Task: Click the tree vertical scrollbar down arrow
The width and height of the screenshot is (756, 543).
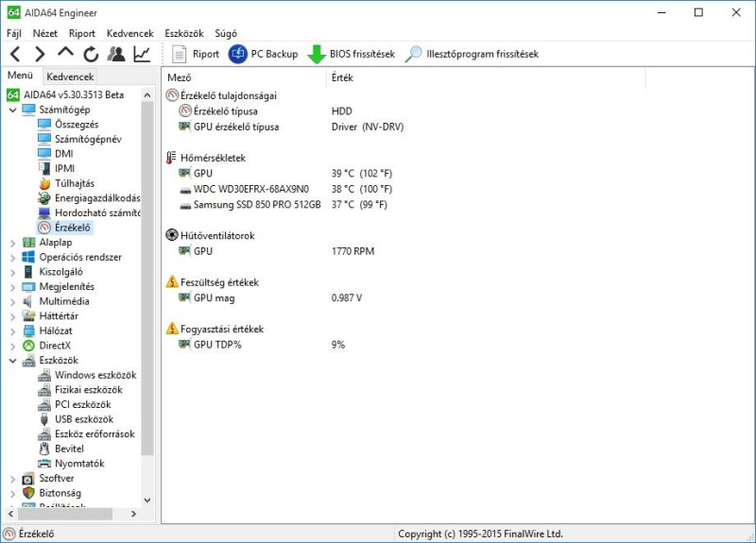Action: click(x=147, y=501)
